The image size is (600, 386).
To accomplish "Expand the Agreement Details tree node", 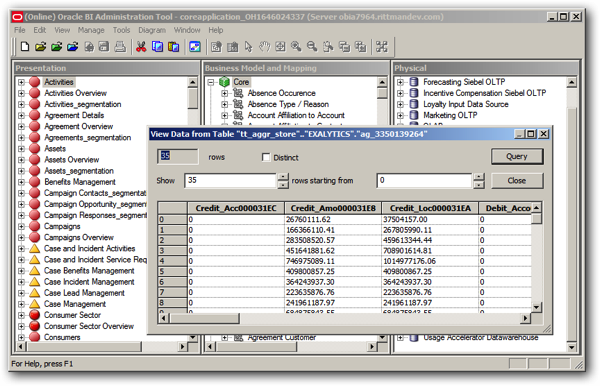I will 21,115.
